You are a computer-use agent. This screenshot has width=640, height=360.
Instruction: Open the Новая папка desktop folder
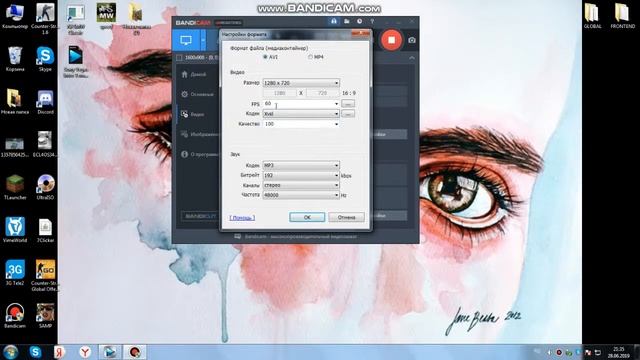click(x=15, y=102)
